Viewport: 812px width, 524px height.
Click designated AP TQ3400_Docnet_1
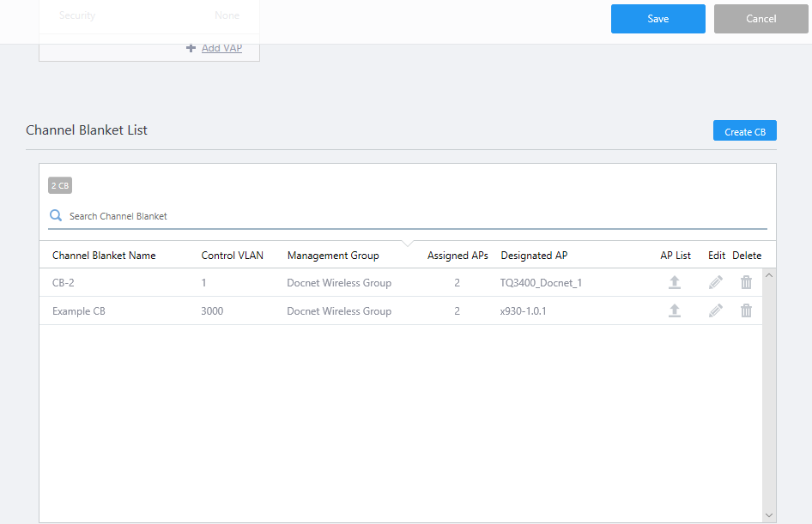[x=541, y=283]
